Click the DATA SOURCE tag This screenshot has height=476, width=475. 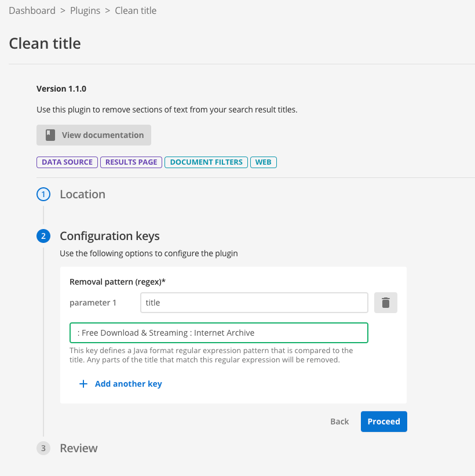[x=67, y=162]
